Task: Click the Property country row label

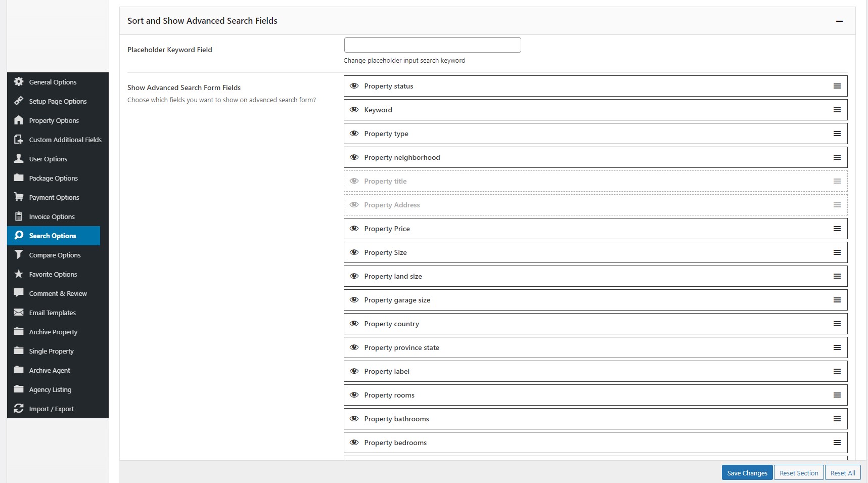Action: click(391, 324)
